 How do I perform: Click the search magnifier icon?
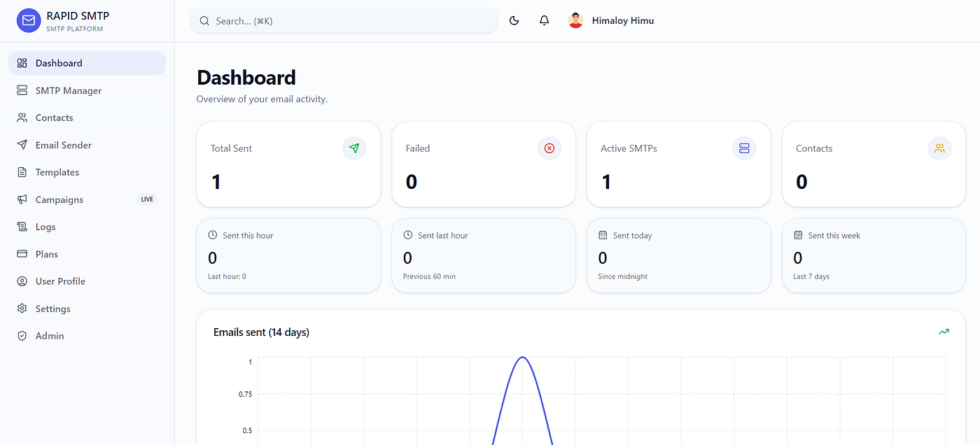[204, 21]
